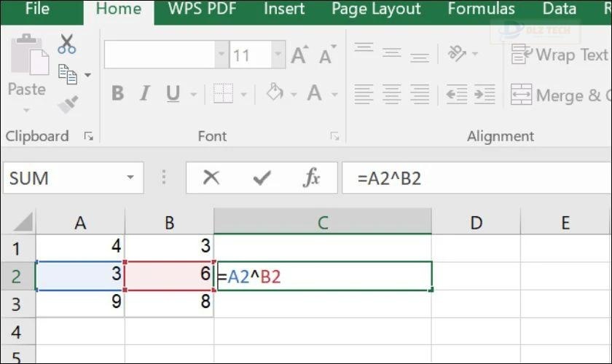The height and width of the screenshot is (364, 612).
Task: Click the Wrap Text button
Action: 559,55
